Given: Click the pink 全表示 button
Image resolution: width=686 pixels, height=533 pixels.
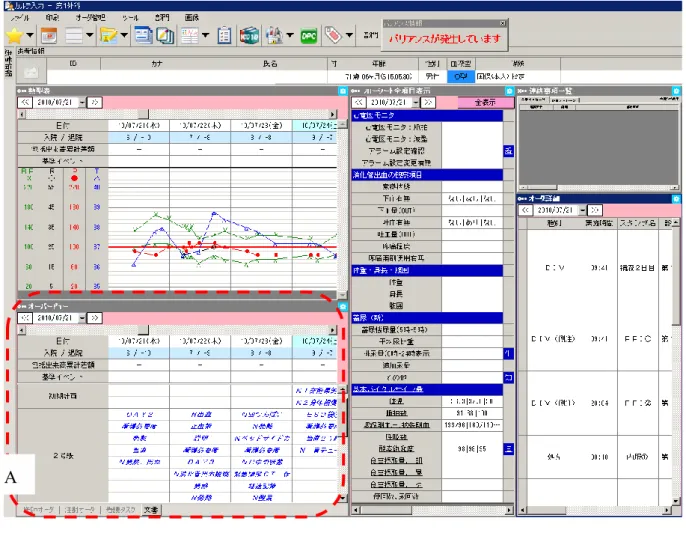Looking at the screenshot, I should pos(485,102).
